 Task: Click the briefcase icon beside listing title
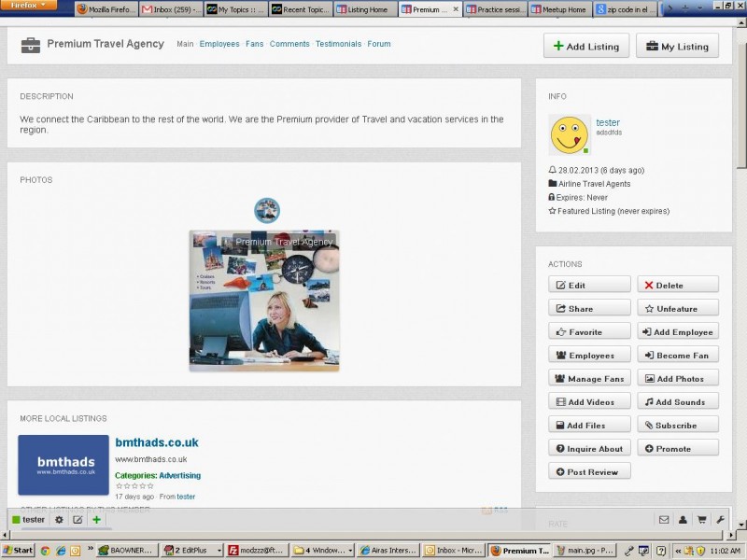tap(31, 45)
